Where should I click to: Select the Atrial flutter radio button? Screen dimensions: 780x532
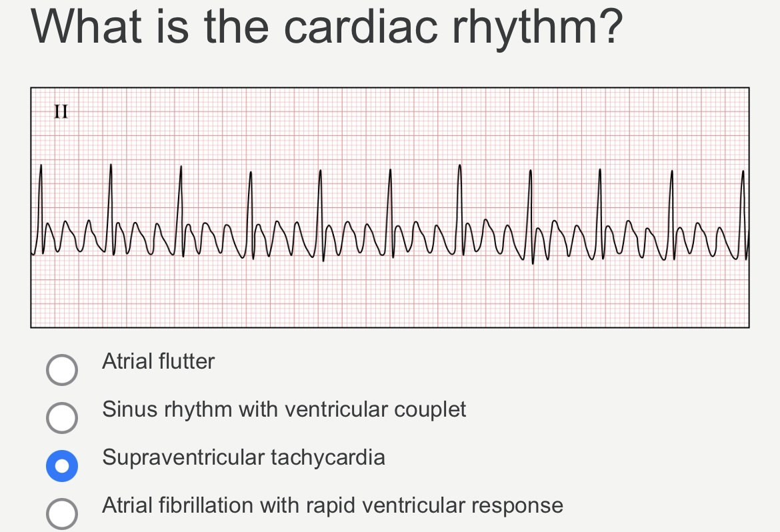click(62, 370)
